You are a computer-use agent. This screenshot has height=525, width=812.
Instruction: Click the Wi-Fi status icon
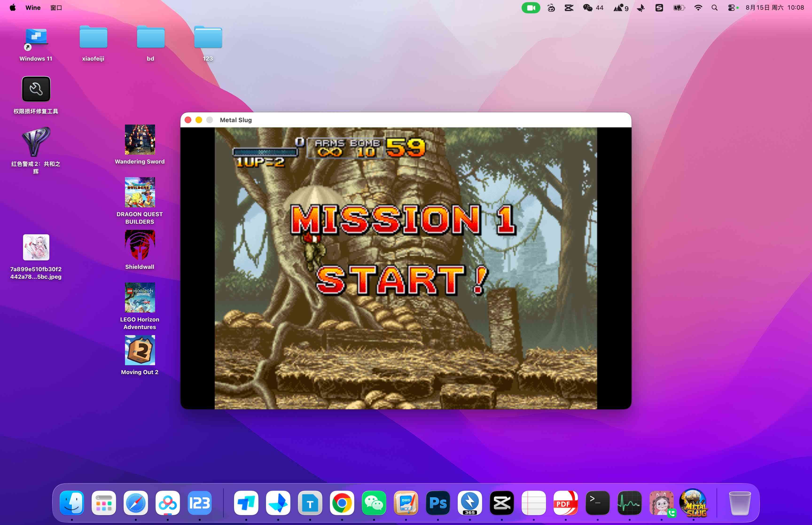[698, 8]
